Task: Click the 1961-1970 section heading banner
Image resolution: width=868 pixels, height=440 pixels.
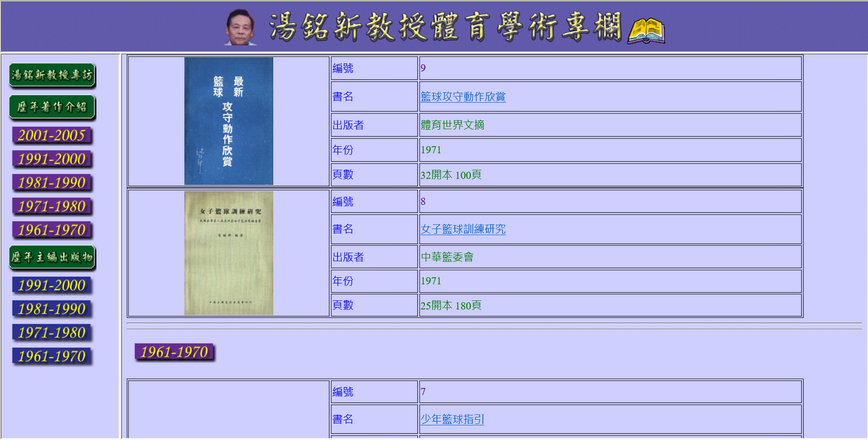Action: [x=174, y=352]
